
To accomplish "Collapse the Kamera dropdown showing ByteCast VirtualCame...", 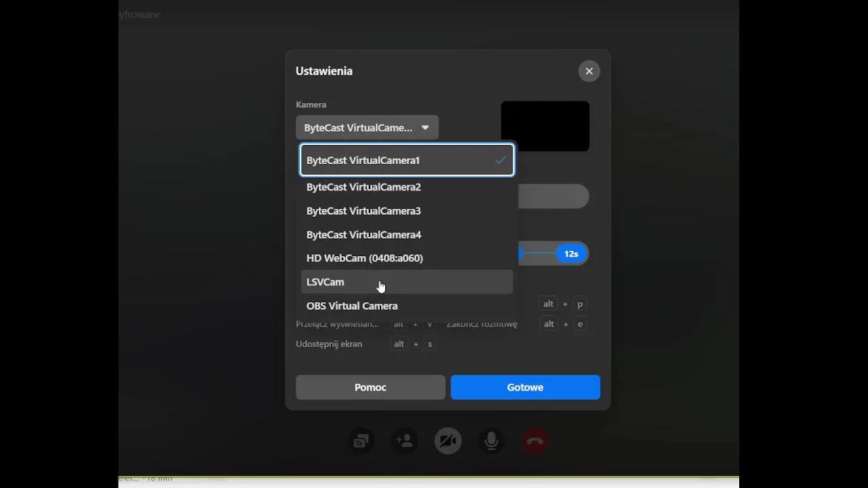I will point(367,127).
